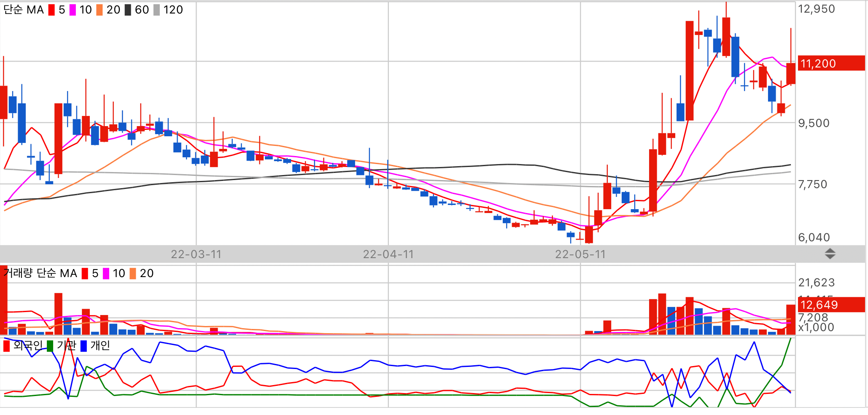
Task: Click the 21,623 volume axis label
Action: pos(817,283)
